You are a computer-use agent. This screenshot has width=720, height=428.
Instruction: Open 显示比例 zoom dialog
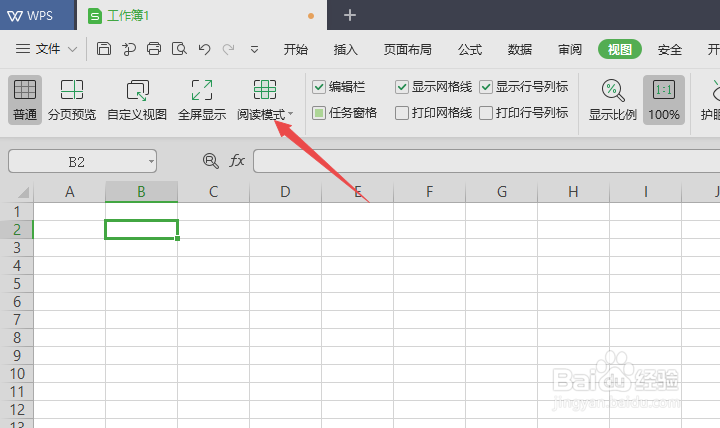pos(613,100)
